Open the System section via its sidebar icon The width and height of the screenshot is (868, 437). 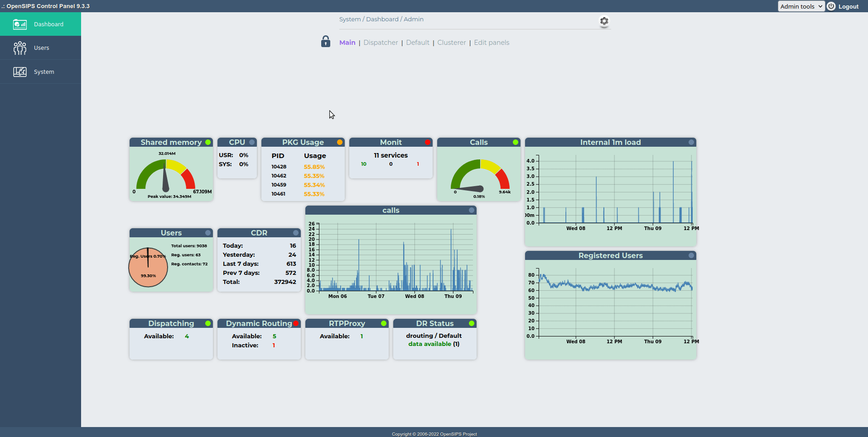click(x=20, y=71)
